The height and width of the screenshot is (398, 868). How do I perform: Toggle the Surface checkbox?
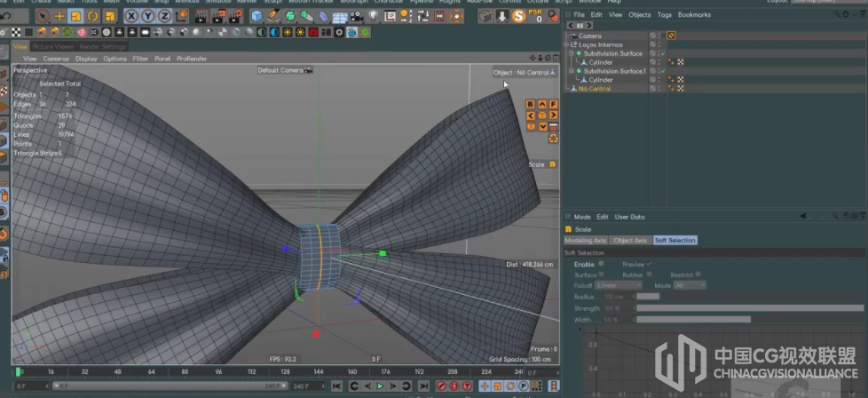click(601, 275)
